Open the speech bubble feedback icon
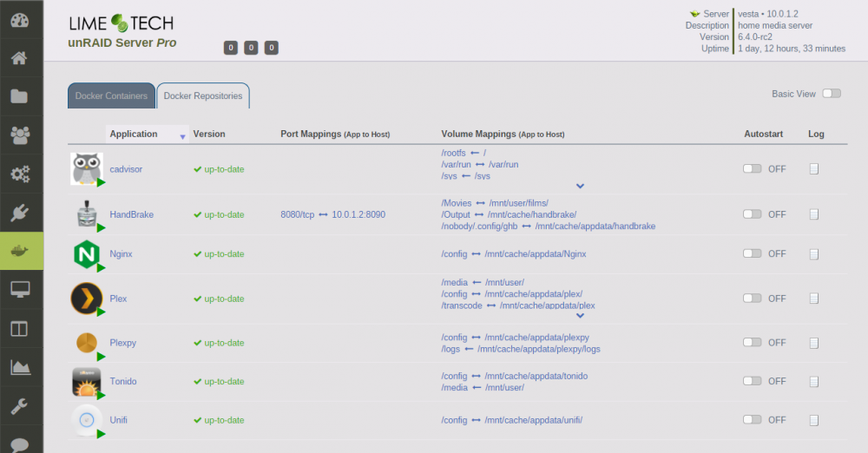The height and width of the screenshot is (453, 868). pos(19,444)
